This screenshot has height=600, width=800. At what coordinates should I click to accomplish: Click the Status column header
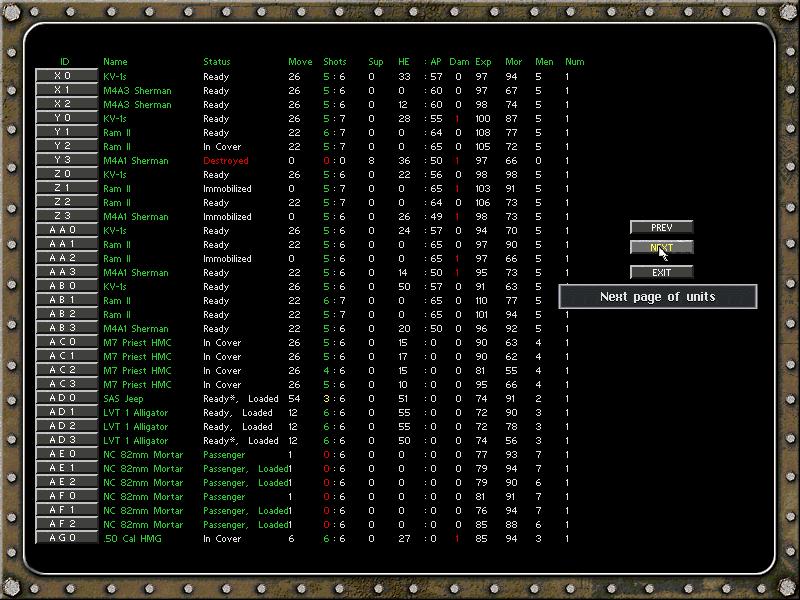[x=217, y=62]
